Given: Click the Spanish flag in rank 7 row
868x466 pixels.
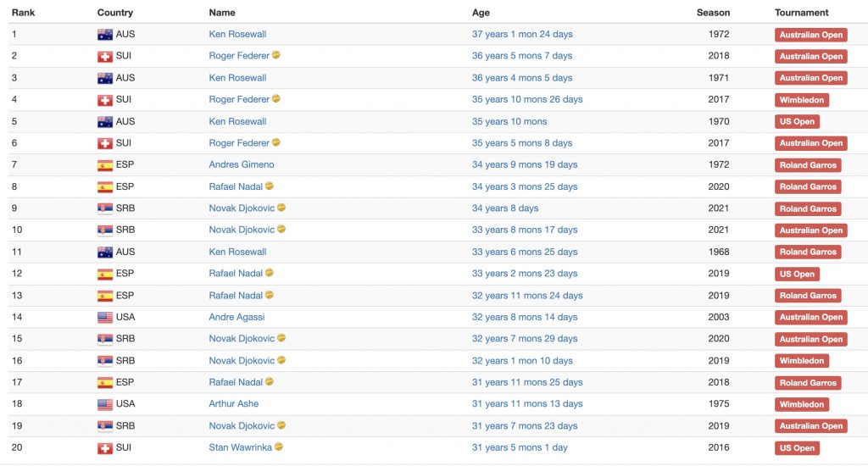Looking at the screenshot, I should tap(104, 165).
